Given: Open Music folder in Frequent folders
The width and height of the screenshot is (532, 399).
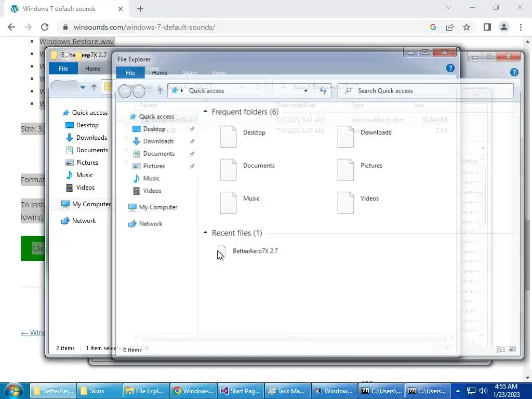Looking at the screenshot, I should pyautogui.click(x=240, y=202).
